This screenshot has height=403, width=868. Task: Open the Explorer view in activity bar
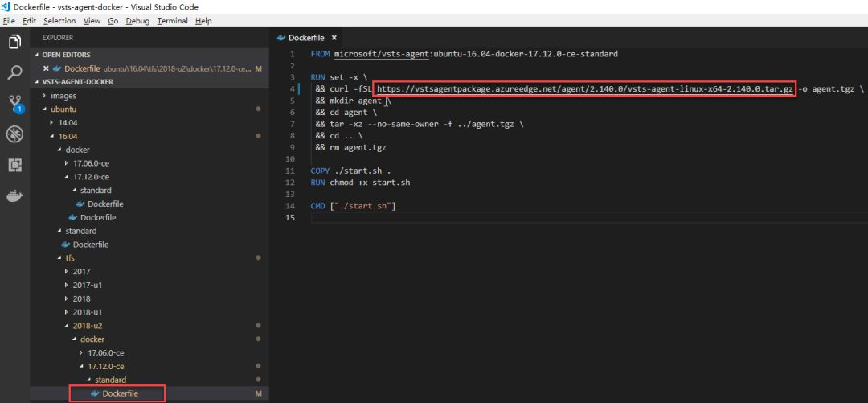point(15,41)
